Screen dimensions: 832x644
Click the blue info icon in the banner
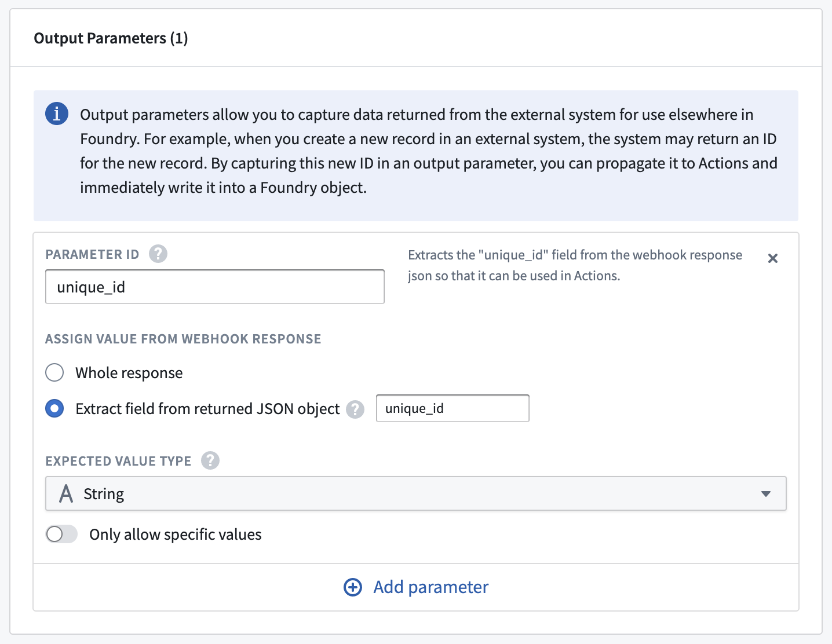click(x=57, y=114)
